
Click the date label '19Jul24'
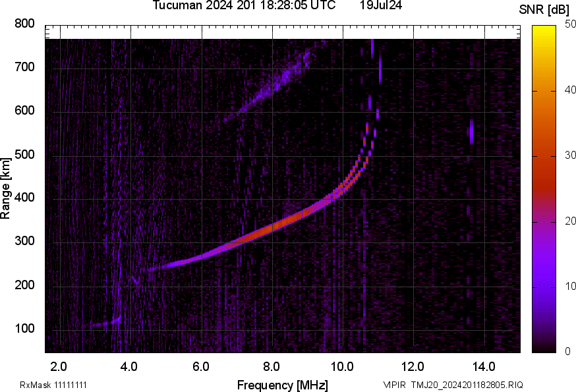pos(380,5)
